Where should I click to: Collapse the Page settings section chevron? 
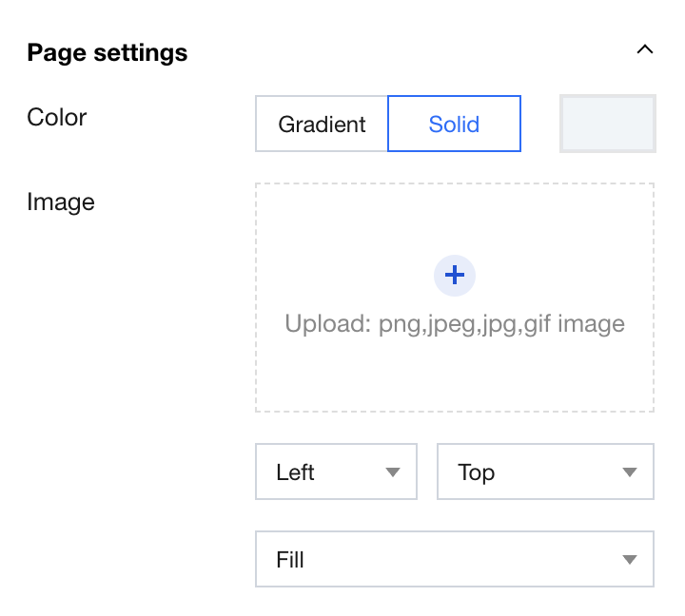pos(645,49)
